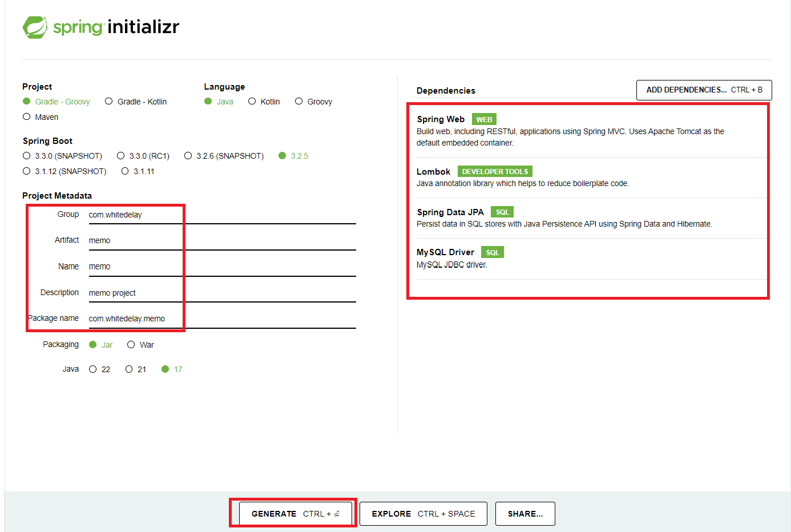Choose Spring Boot version 3.1.11
Viewport: 791px width, 532px height.
(138, 171)
